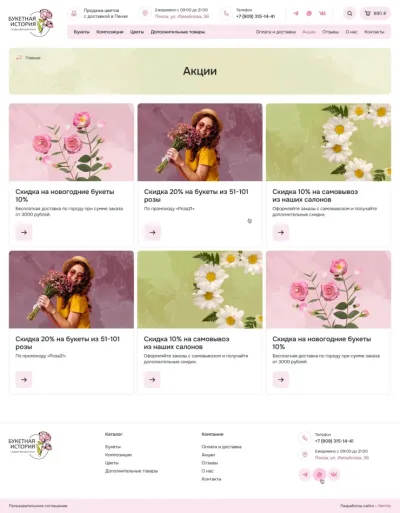Viewport: 400px width, 513px height.
Task: Click Контакты link in footer Компания column
Action: tap(211, 479)
